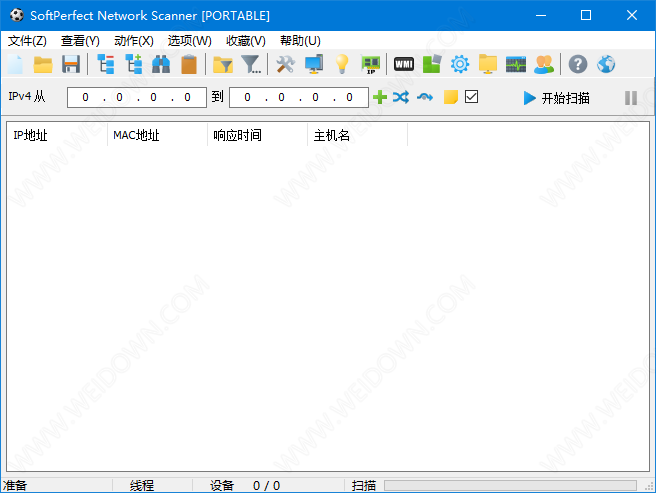
Task: Click the blue monitor computer icon
Action: click(x=314, y=64)
